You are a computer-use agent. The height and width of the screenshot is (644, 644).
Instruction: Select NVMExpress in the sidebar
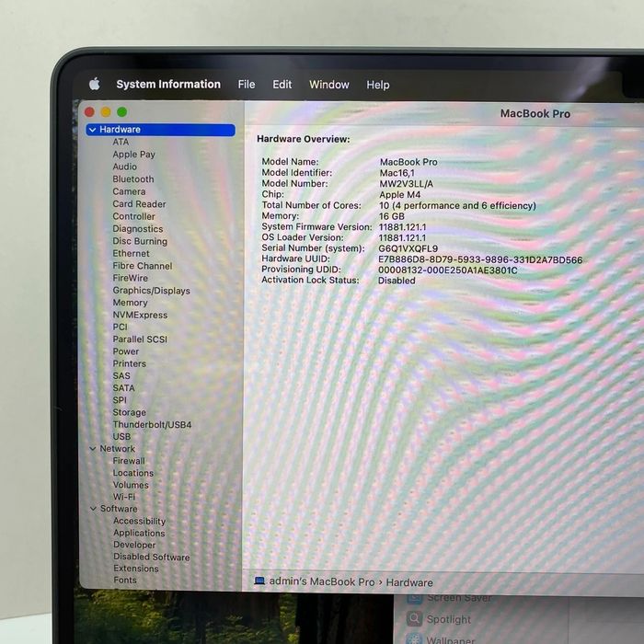pyautogui.click(x=140, y=315)
